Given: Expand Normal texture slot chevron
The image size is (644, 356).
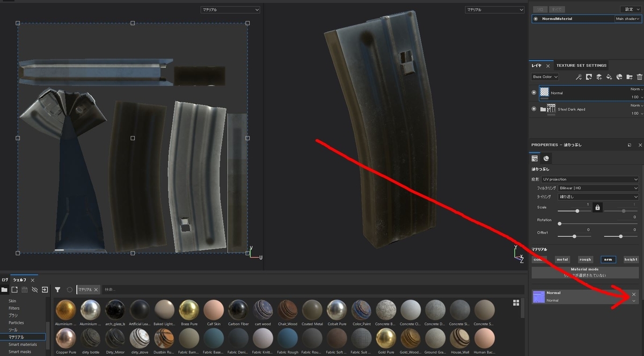Looking at the screenshot, I should (x=634, y=301).
